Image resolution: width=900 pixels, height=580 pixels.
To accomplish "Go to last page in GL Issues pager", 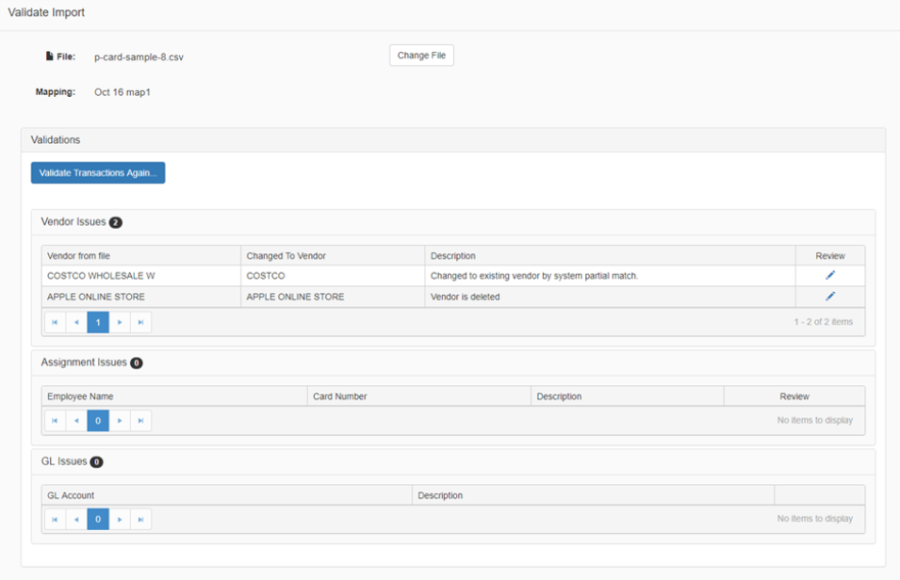I will [141, 519].
